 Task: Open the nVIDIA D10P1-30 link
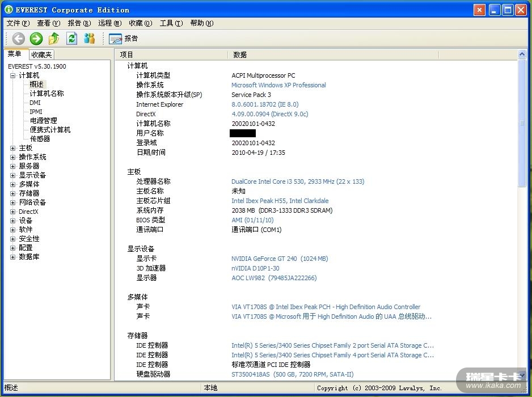tap(255, 268)
